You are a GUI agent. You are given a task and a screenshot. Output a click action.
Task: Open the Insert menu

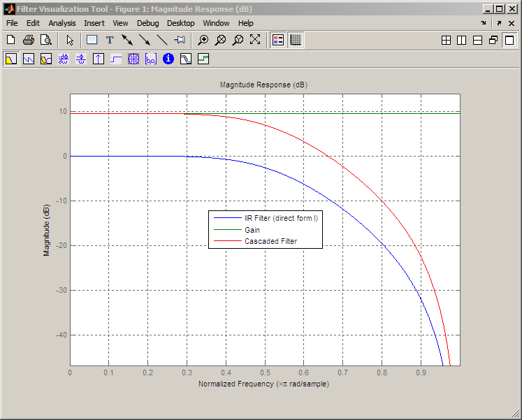(x=94, y=23)
